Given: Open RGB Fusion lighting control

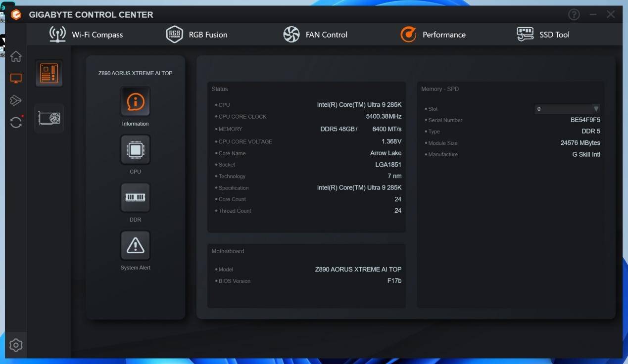Looking at the screenshot, I should tap(196, 35).
